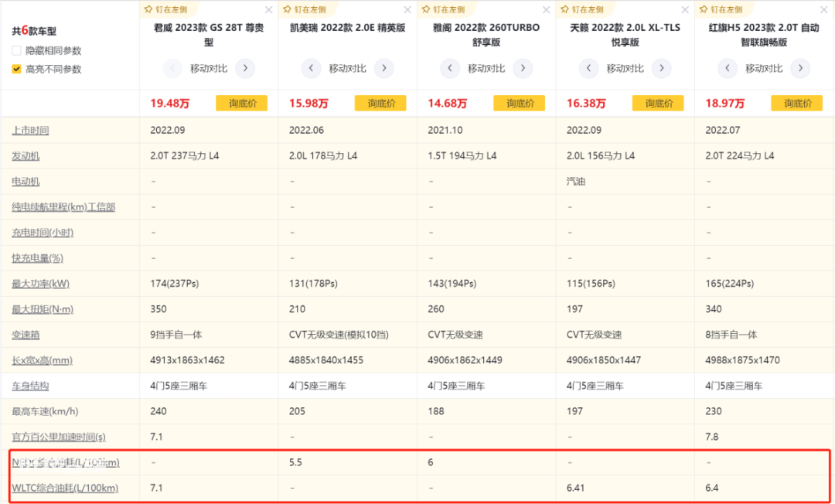
Task: Remove 天籁 2022款 from comparison
Action: pos(685,9)
